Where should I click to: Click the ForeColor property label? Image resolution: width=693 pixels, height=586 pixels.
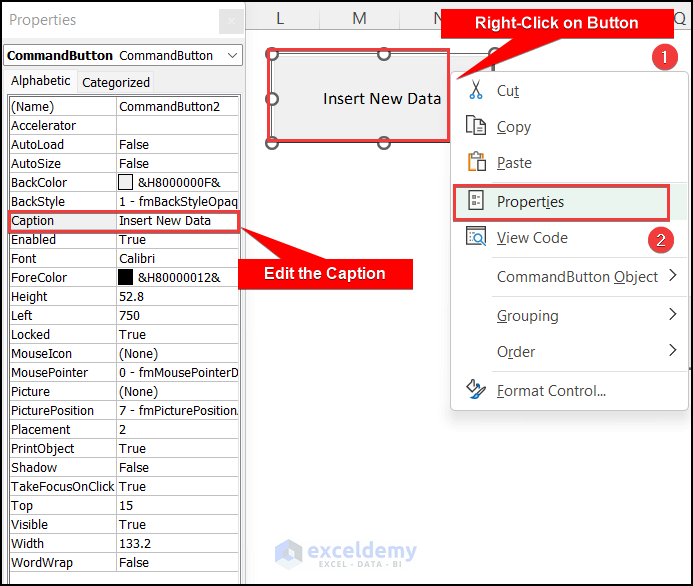(x=63, y=278)
